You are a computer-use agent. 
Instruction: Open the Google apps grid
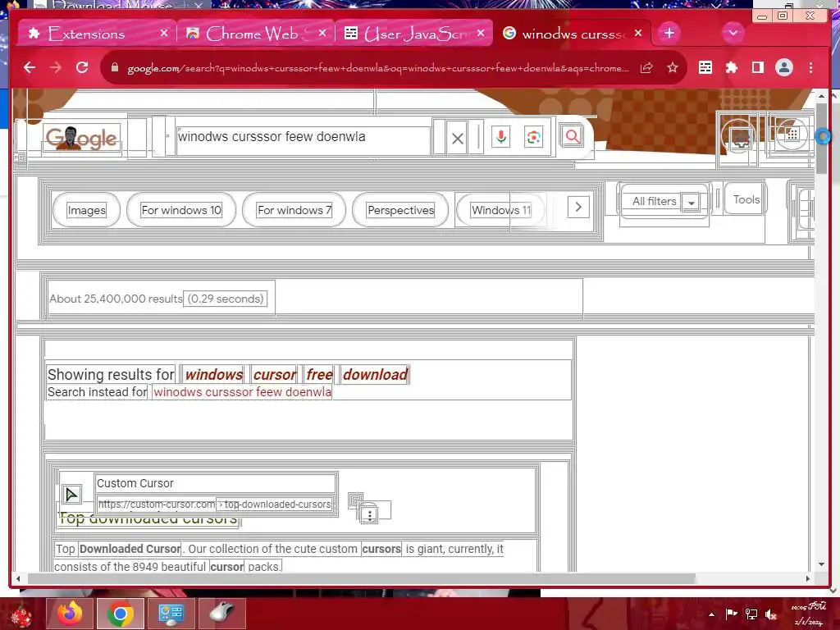(792, 135)
